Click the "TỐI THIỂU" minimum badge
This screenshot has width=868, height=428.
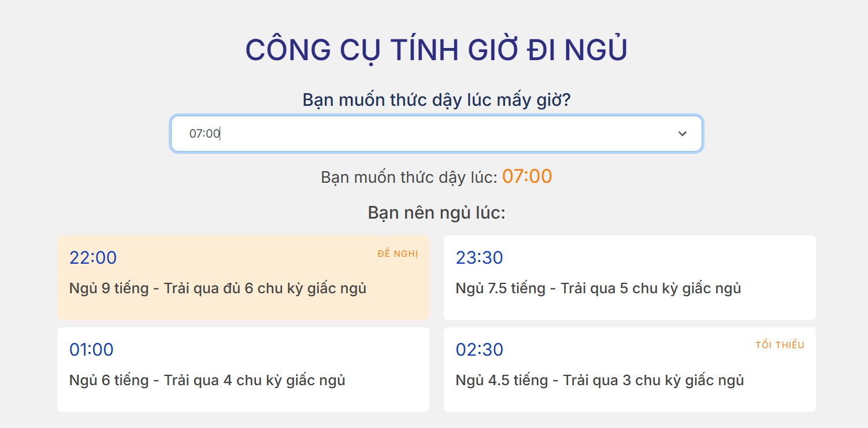click(780, 345)
